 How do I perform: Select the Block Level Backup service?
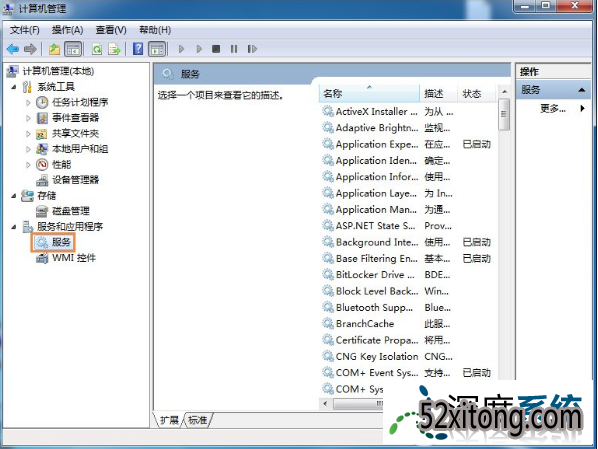[407, 291]
